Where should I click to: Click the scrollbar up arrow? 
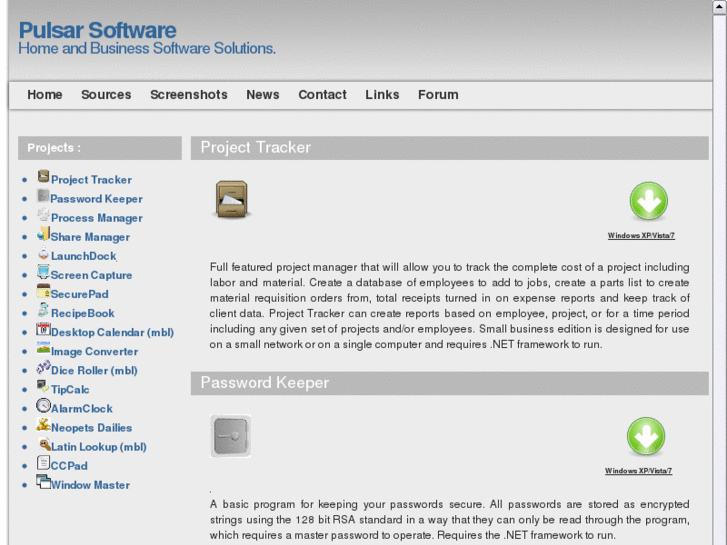[720, 7]
